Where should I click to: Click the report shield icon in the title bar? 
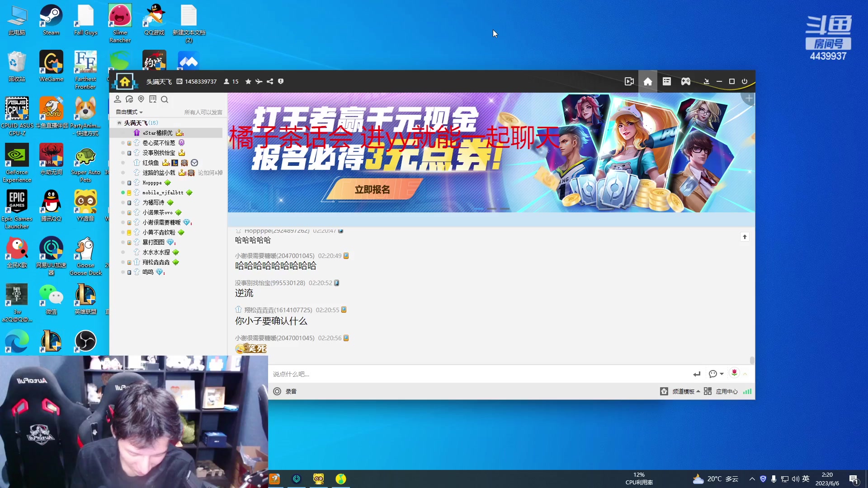(281, 81)
